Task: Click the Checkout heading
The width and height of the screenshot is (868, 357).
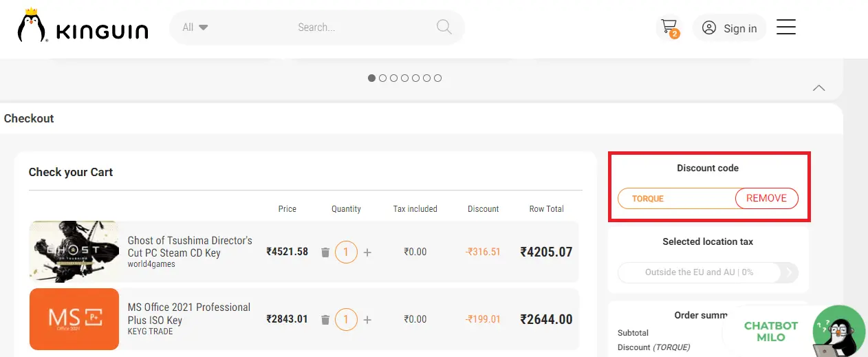Action: coord(29,118)
